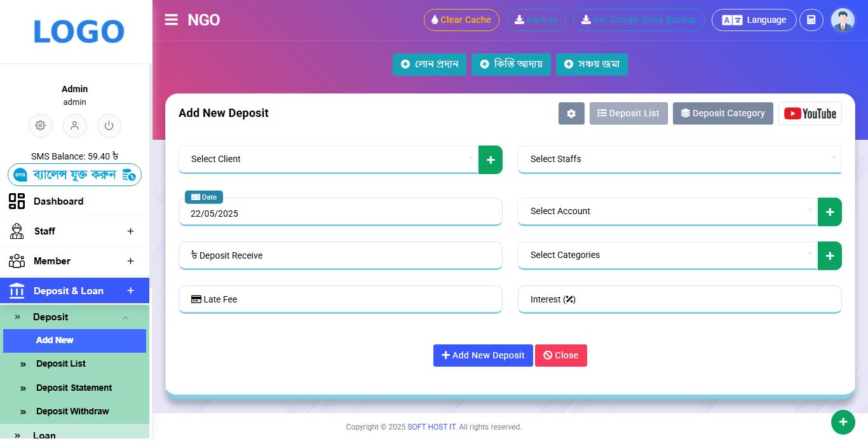Click the Deposit & Loan bank icon
The height and width of the screenshot is (441, 868).
[x=17, y=291]
